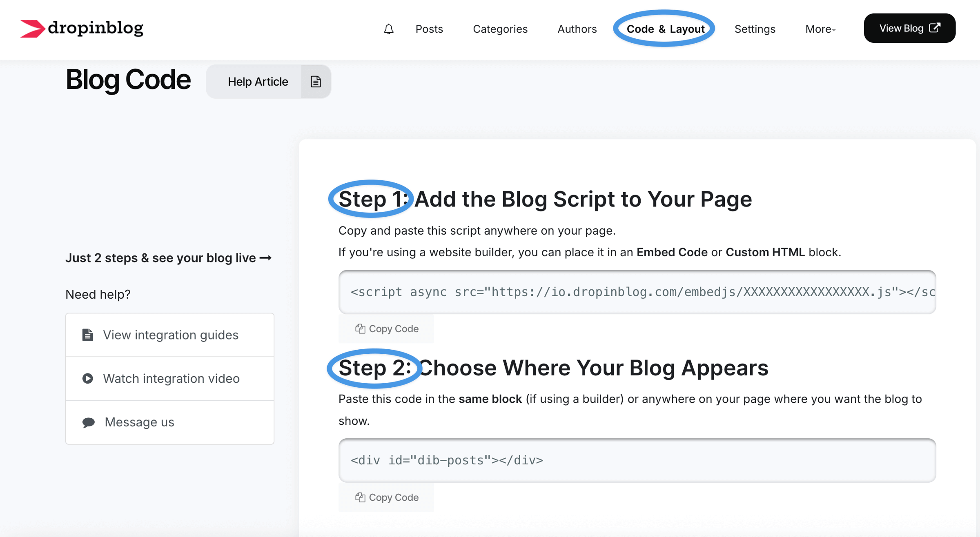The width and height of the screenshot is (980, 537).
Task: Click the copy icon on the second Copy Code button
Action: (x=360, y=497)
